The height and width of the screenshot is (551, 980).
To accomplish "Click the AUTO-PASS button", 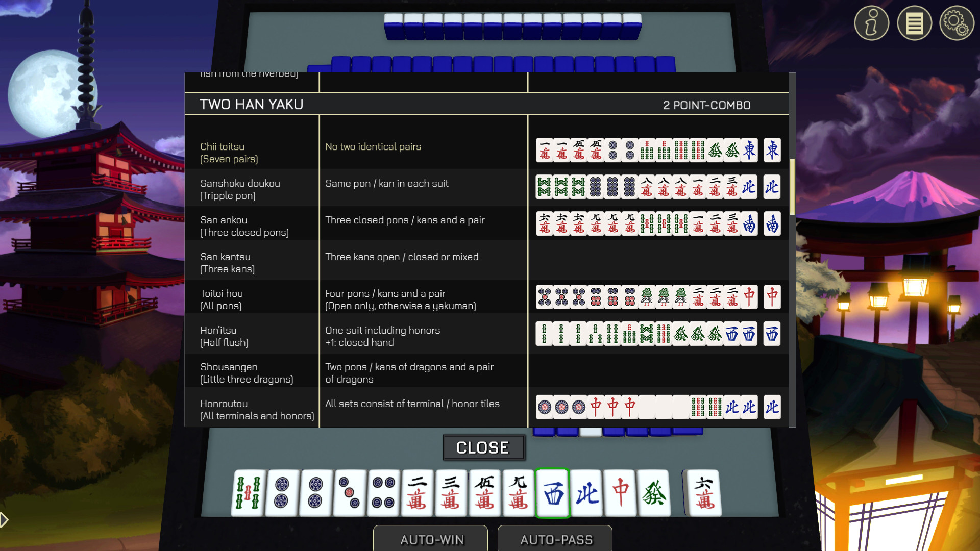I will 556,540.
